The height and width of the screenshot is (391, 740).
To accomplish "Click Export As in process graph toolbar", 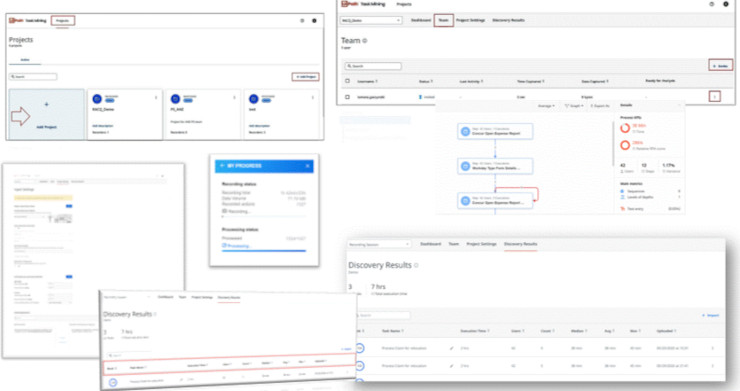I will pyautogui.click(x=600, y=106).
